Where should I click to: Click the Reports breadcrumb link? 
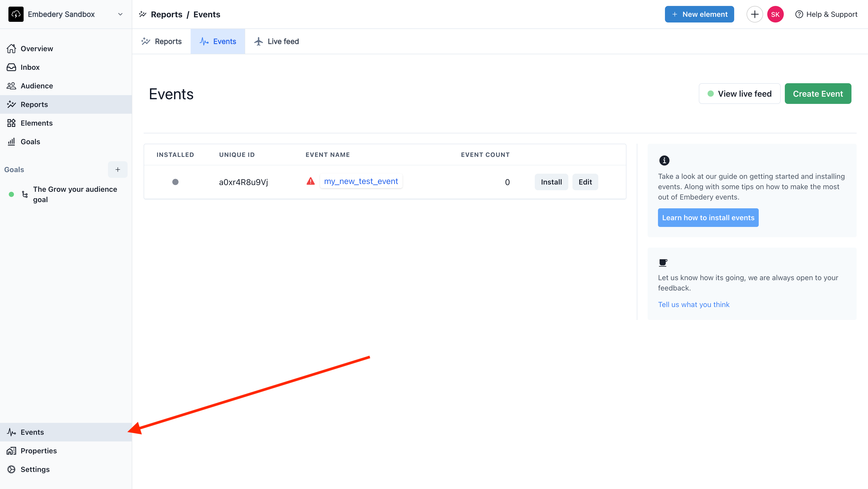[166, 14]
